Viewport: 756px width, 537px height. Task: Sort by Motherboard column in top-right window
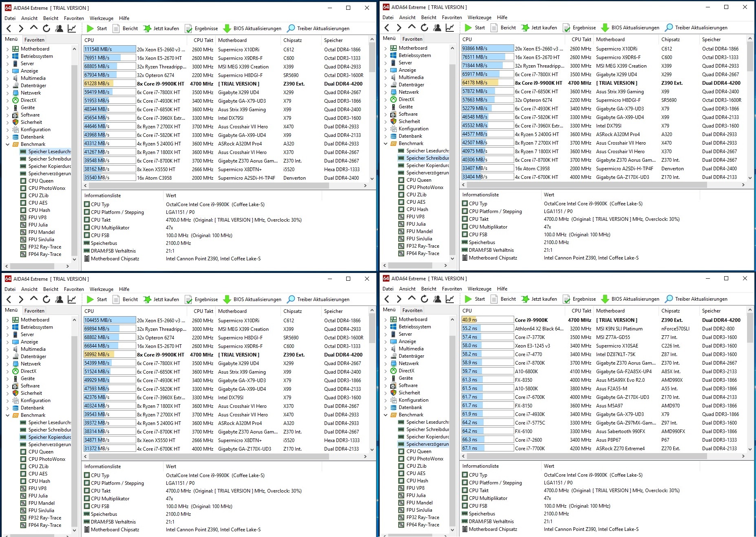tap(625, 40)
